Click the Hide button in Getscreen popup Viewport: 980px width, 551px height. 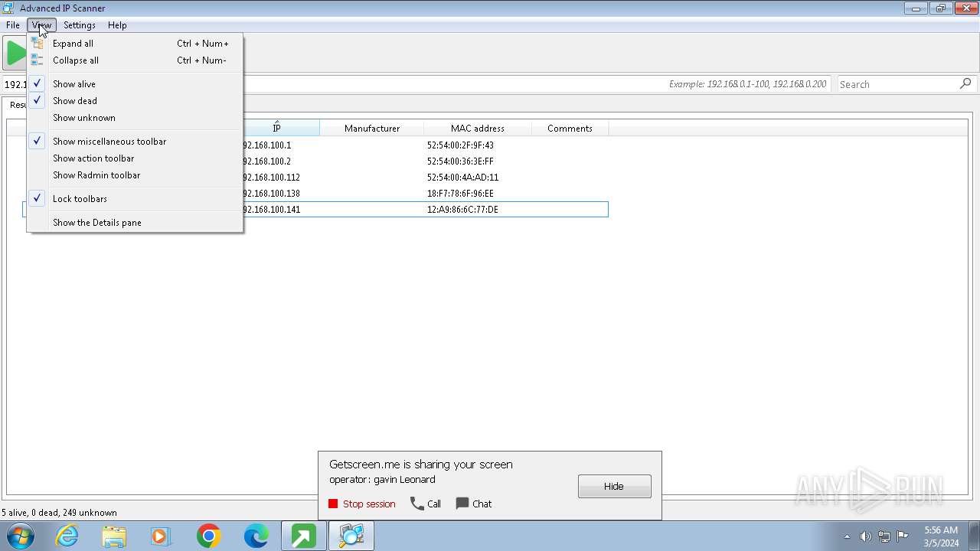pos(615,486)
